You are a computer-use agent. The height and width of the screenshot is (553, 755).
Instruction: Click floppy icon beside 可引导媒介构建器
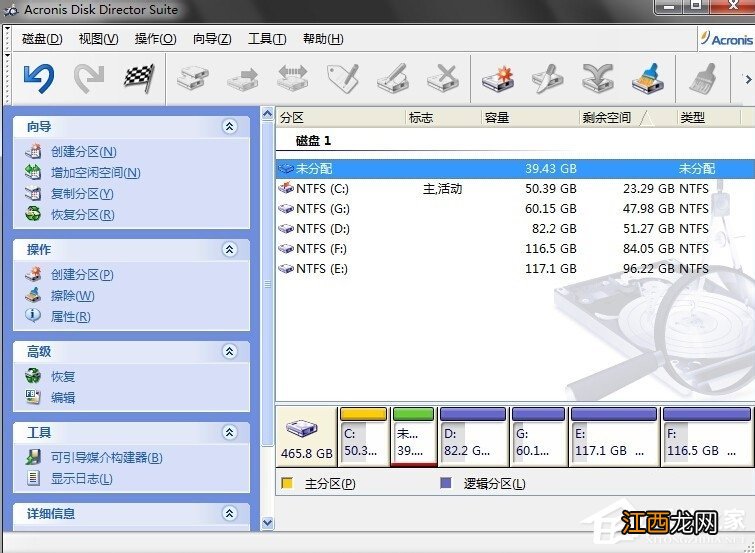33,457
